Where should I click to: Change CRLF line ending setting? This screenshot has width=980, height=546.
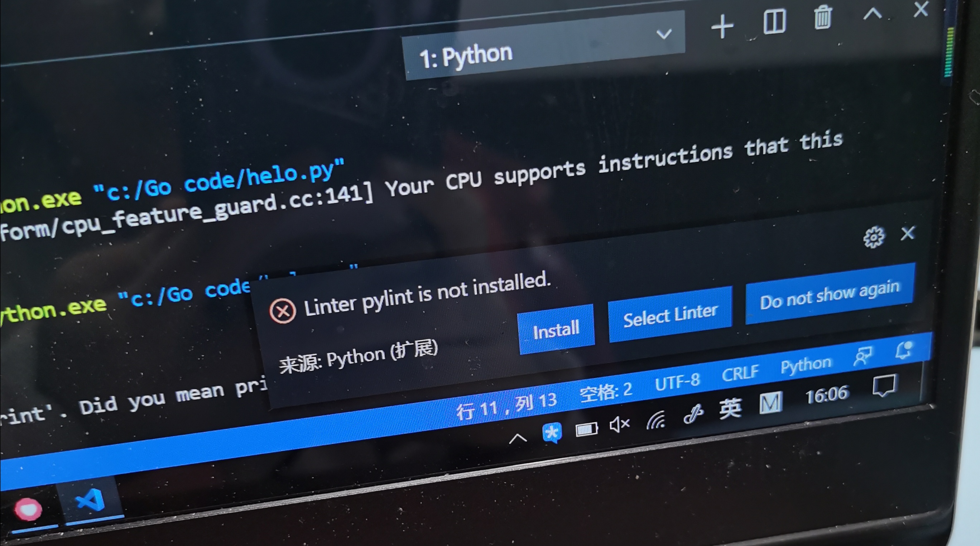[x=740, y=373]
